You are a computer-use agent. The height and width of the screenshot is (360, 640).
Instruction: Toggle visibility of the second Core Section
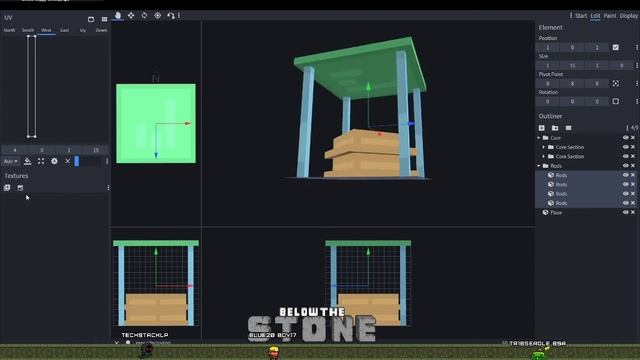tap(625, 156)
